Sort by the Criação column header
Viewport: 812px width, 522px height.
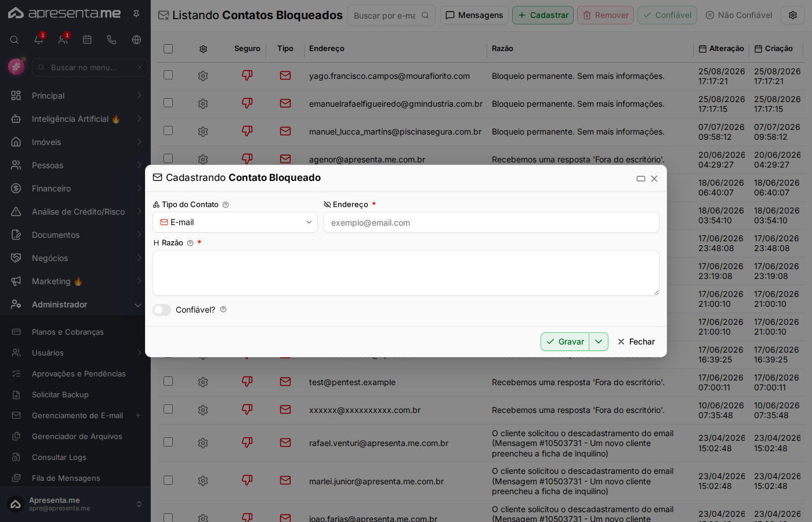(x=774, y=49)
